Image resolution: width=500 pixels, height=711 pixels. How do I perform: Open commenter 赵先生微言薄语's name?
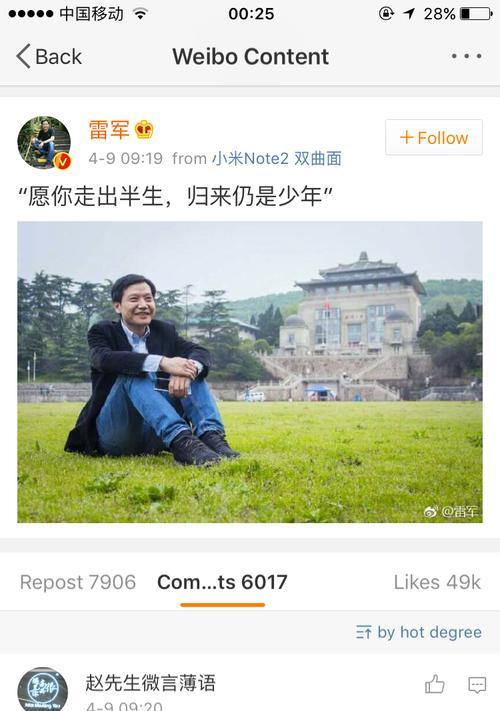[x=150, y=683]
